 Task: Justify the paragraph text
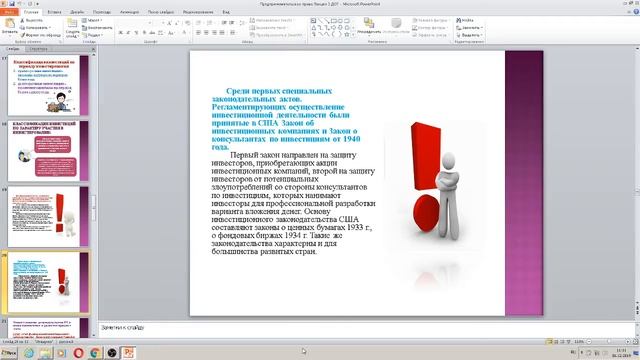click(x=222, y=33)
